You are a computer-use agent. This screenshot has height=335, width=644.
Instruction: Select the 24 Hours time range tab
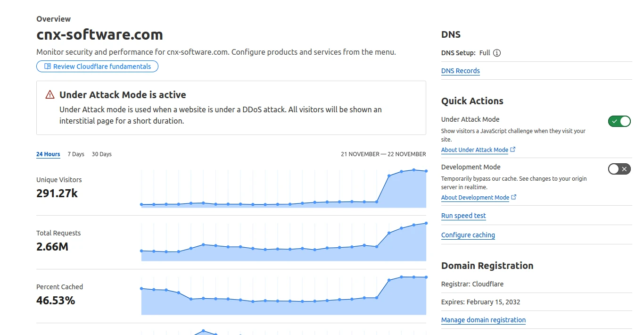tap(48, 154)
